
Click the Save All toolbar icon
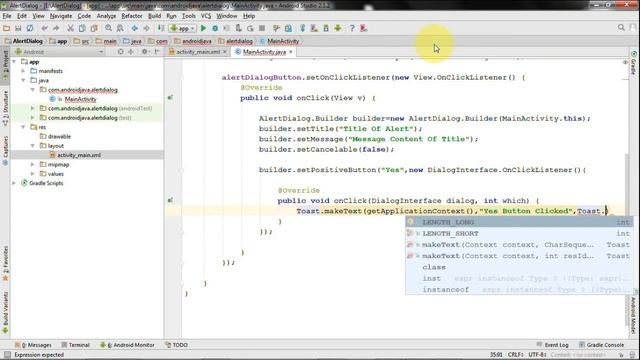tap(18, 28)
